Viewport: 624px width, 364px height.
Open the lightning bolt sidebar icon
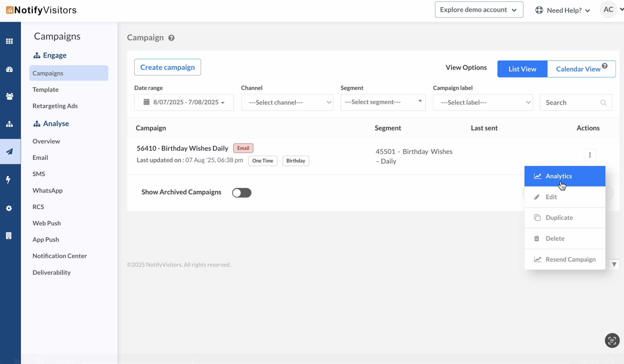(x=9, y=180)
